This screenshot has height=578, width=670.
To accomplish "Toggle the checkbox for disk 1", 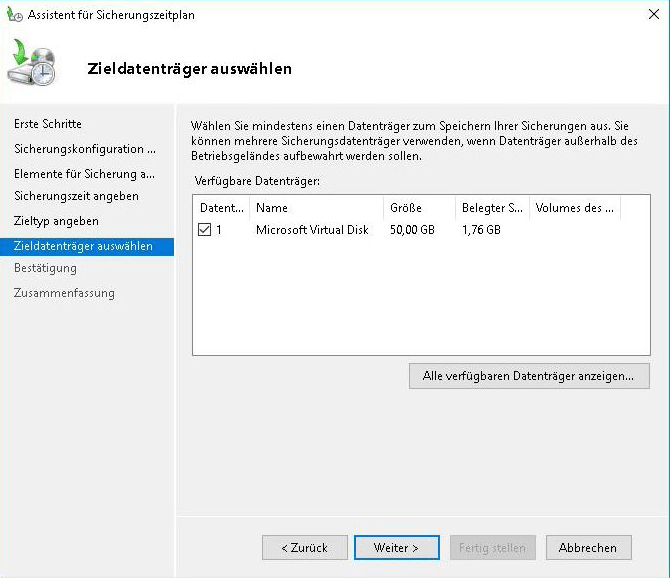I will coord(204,229).
